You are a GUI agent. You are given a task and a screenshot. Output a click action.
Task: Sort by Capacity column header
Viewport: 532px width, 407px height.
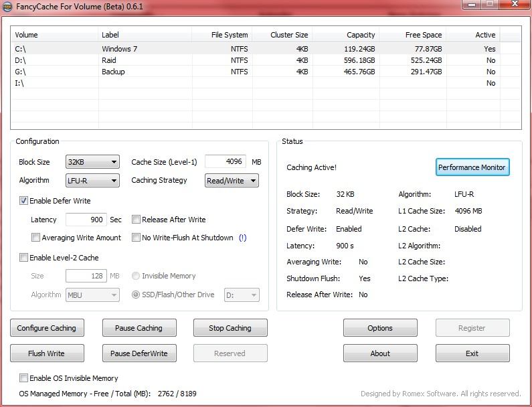coord(346,35)
